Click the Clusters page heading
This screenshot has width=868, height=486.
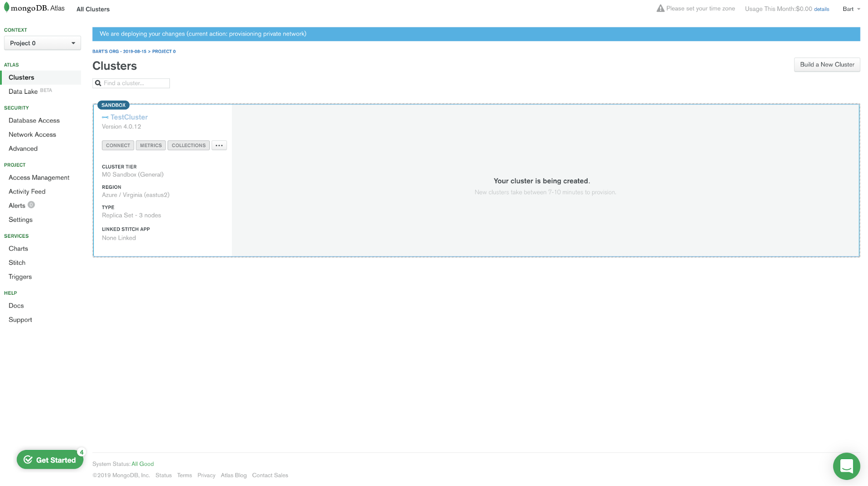pyautogui.click(x=115, y=66)
